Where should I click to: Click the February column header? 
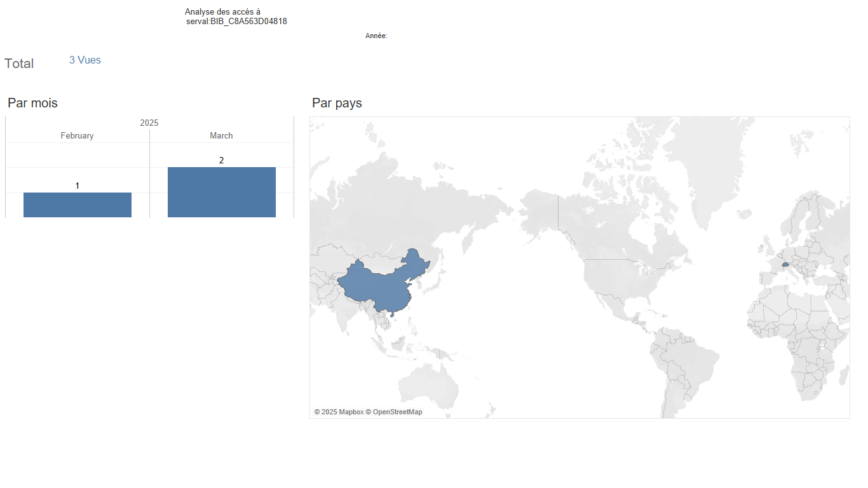(x=77, y=135)
